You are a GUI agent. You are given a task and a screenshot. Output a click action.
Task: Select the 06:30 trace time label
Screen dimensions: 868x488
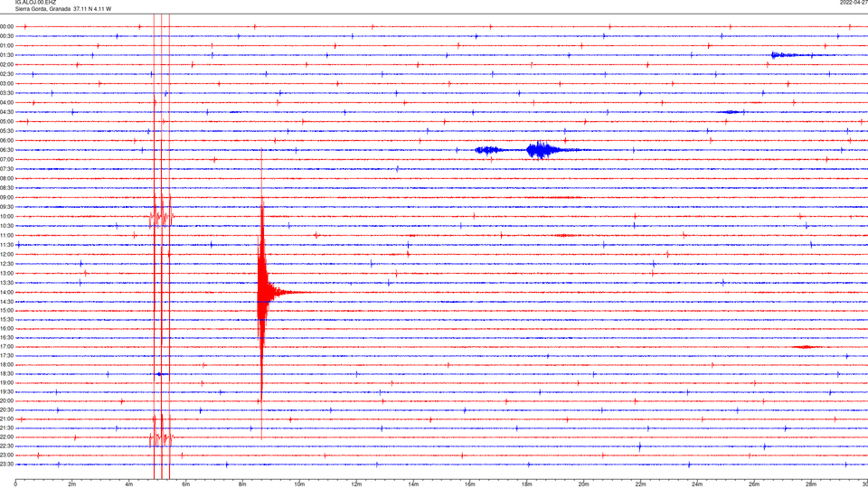(x=7, y=150)
